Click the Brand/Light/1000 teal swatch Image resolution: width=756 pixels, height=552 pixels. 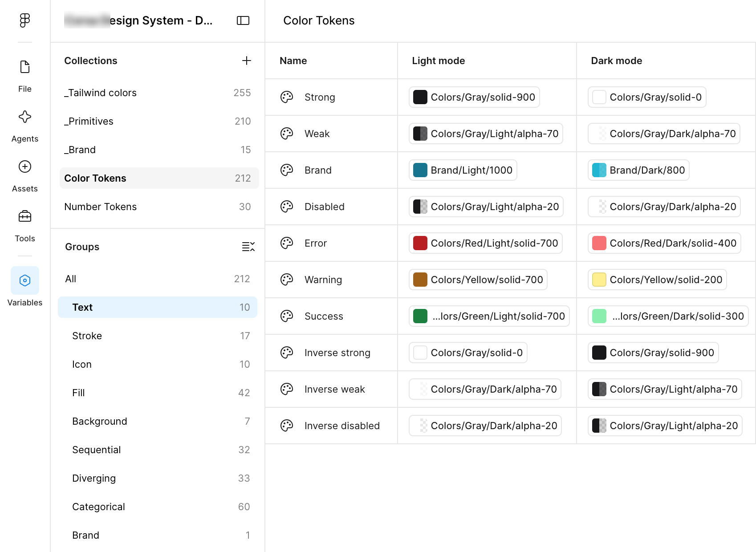[x=420, y=170]
